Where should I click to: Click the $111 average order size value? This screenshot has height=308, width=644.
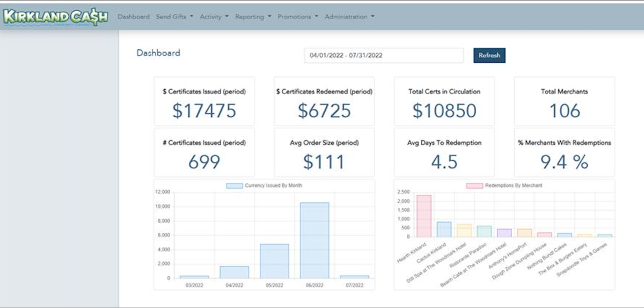pos(324,162)
